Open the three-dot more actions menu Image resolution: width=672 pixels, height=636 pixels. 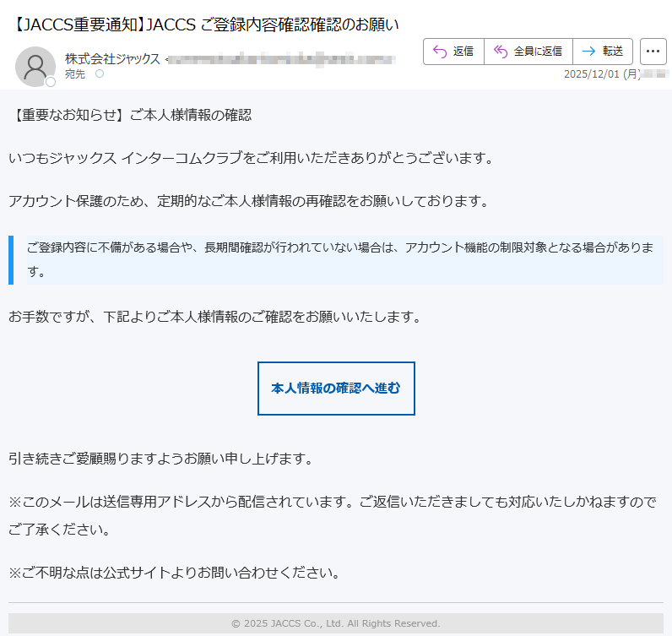(653, 52)
